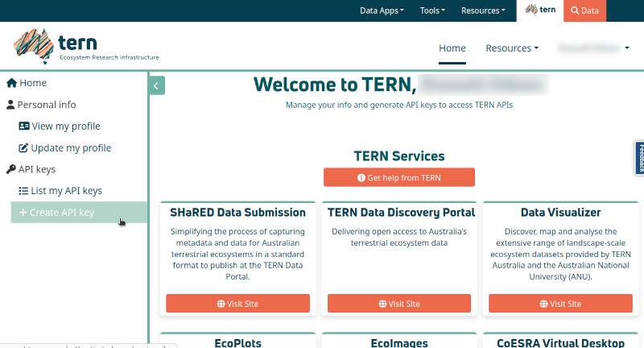Viewport: 644px width, 348px height.
Task: Click globe icon on SHaRED Visit Site button
Action: click(x=221, y=304)
